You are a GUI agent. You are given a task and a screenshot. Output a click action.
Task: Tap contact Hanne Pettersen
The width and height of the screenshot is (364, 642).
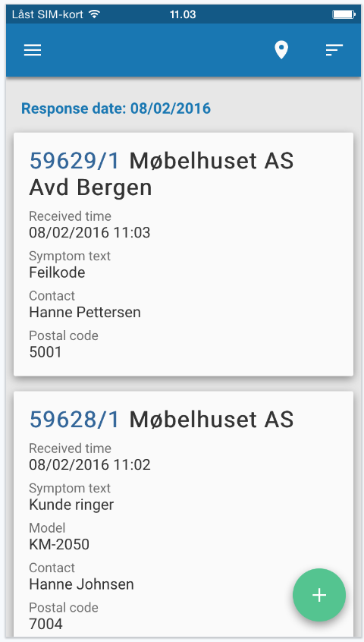pos(85,312)
